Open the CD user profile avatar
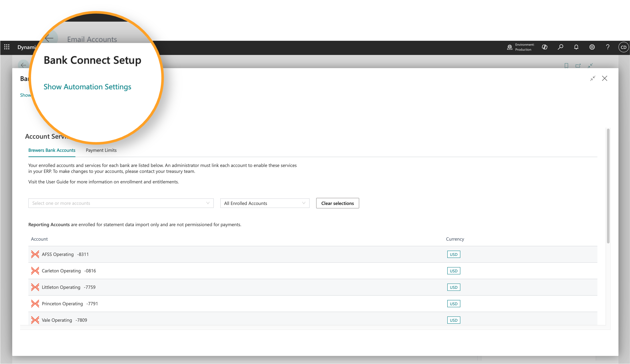The width and height of the screenshot is (630, 364). [623, 47]
